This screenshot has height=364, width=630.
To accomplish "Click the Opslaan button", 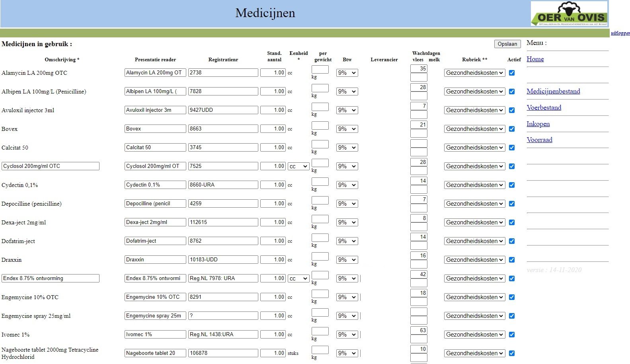I will (x=507, y=44).
